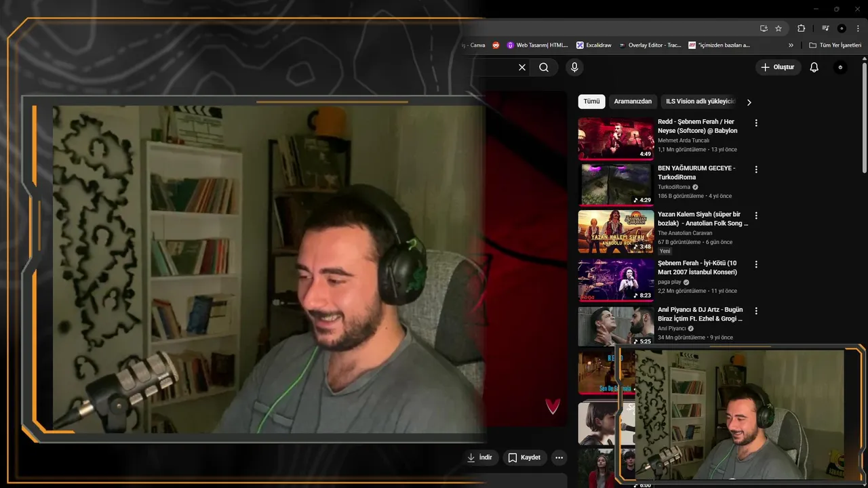Clear the YouTube search box with X

click(x=522, y=67)
